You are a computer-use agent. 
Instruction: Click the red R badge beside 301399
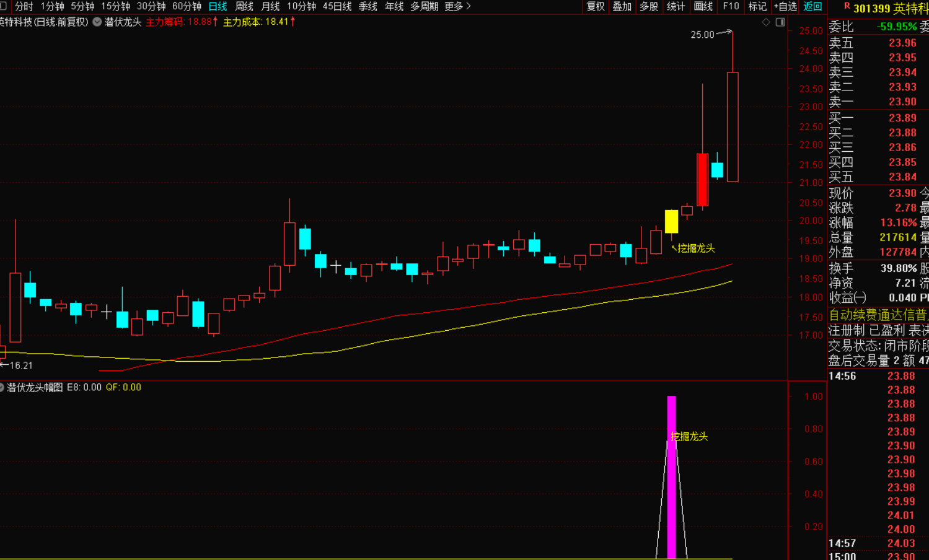[x=847, y=7]
